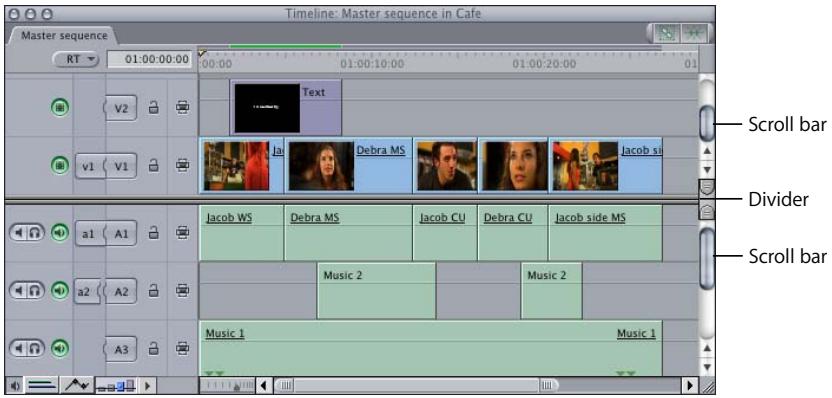The image size is (832, 398).
Task: Click the V1 destination control
Action: (x=120, y=166)
